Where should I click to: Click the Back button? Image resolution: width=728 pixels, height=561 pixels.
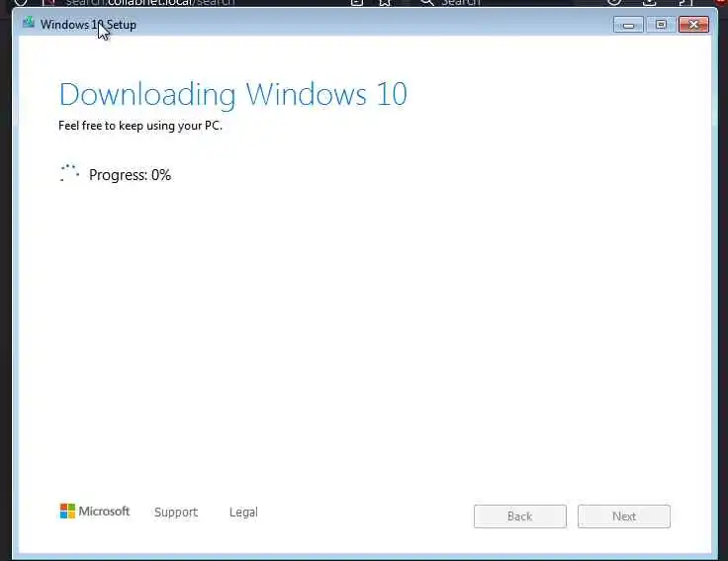(520, 516)
